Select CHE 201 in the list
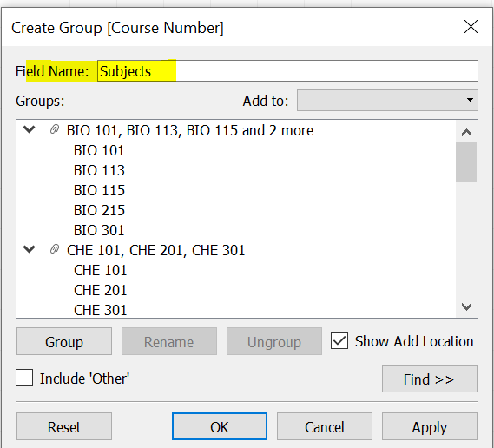This screenshot has width=494, height=448. point(100,290)
